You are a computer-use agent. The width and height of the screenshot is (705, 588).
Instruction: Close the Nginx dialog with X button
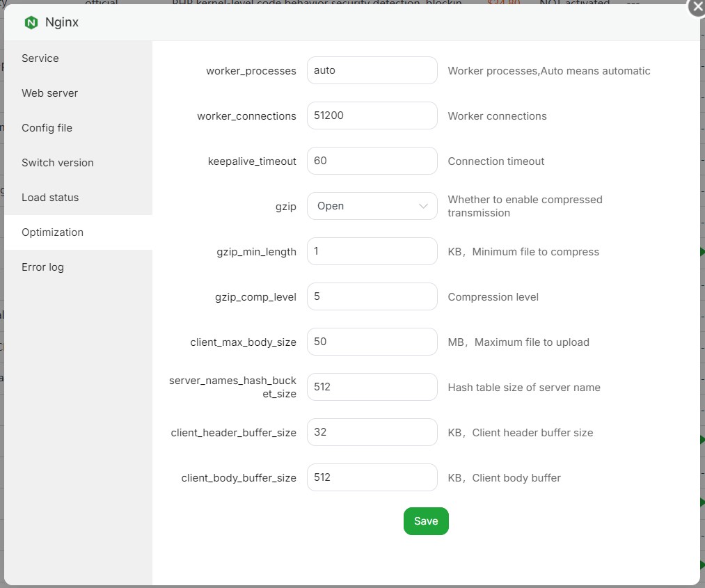click(697, 8)
